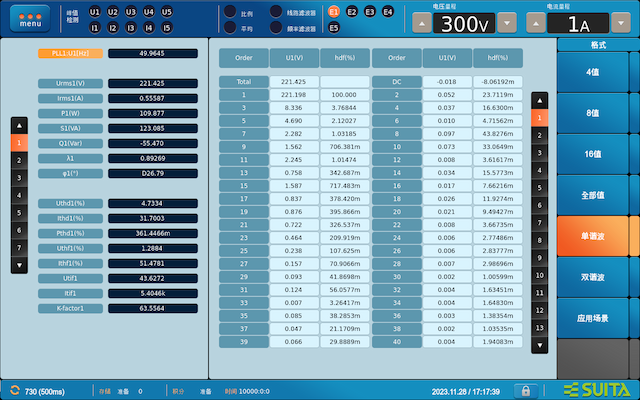Click the refresh cycle icon in status bar
This screenshot has width=640, height=400.
click(x=14, y=390)
